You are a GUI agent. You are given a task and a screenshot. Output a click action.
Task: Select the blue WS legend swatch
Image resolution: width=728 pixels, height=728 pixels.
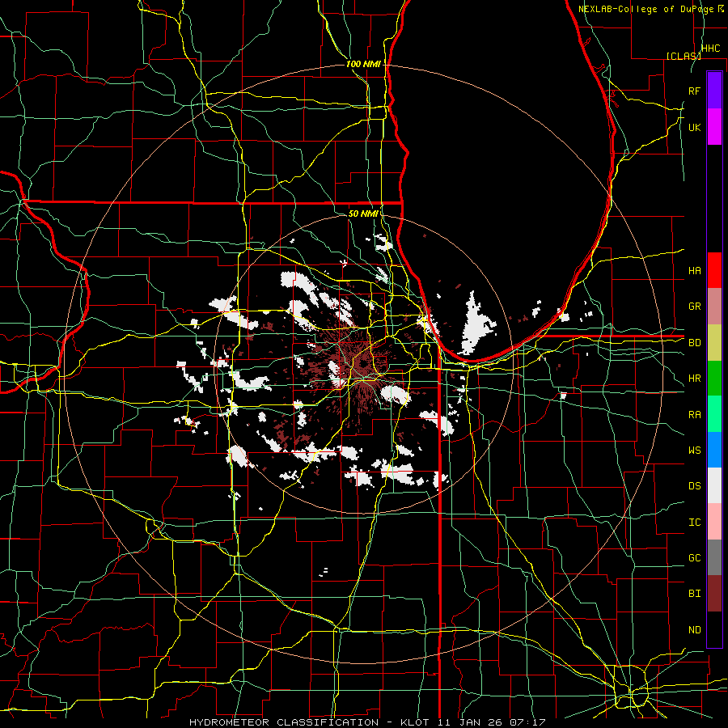point(714,450)
